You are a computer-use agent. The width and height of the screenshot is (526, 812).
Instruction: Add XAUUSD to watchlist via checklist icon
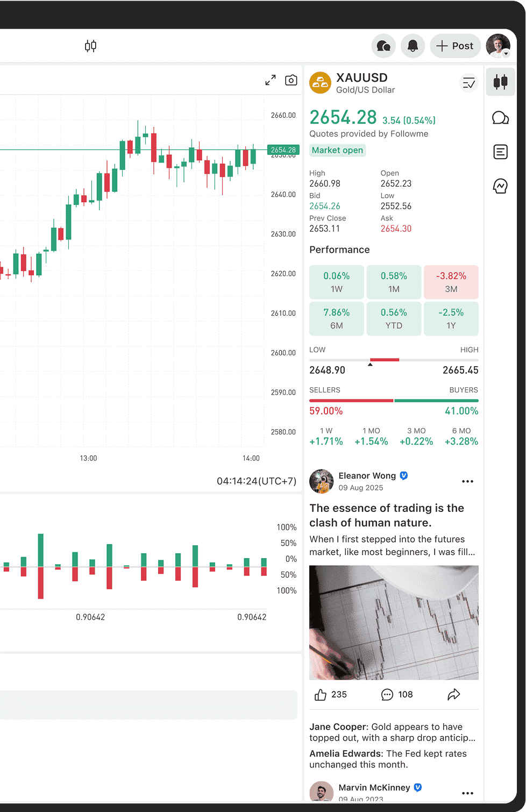coord(469,83)
